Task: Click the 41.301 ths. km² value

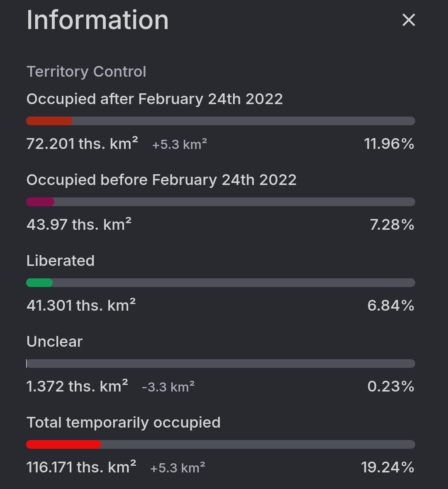Action: coord(81,305)
